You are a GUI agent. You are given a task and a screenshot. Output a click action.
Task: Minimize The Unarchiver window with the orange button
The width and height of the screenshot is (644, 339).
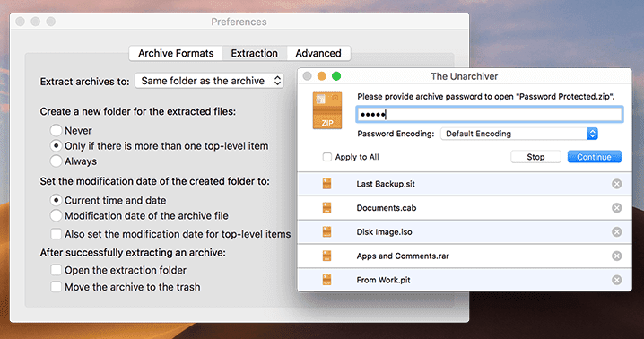[x=322, y=76]
